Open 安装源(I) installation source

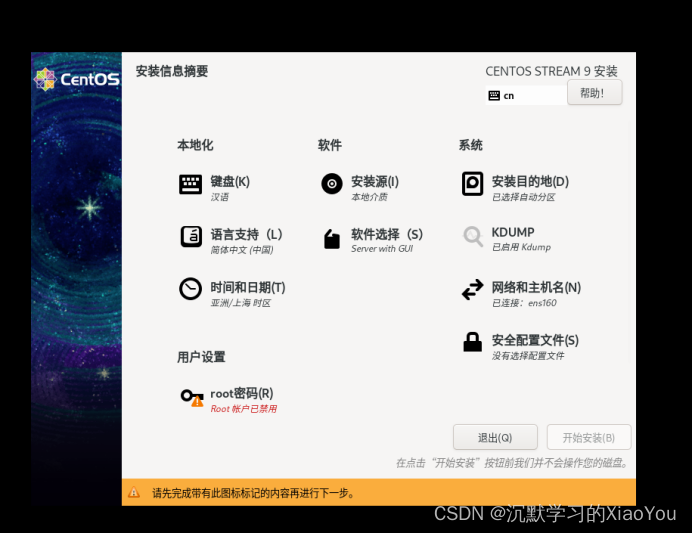tap(375, 182)
